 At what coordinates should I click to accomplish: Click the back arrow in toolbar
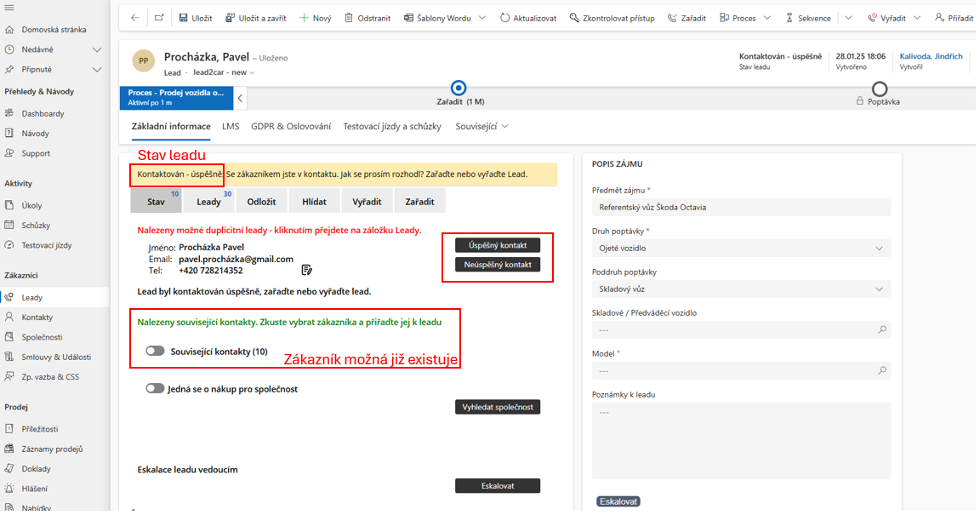pyautogui.click(x=135, y=18)
